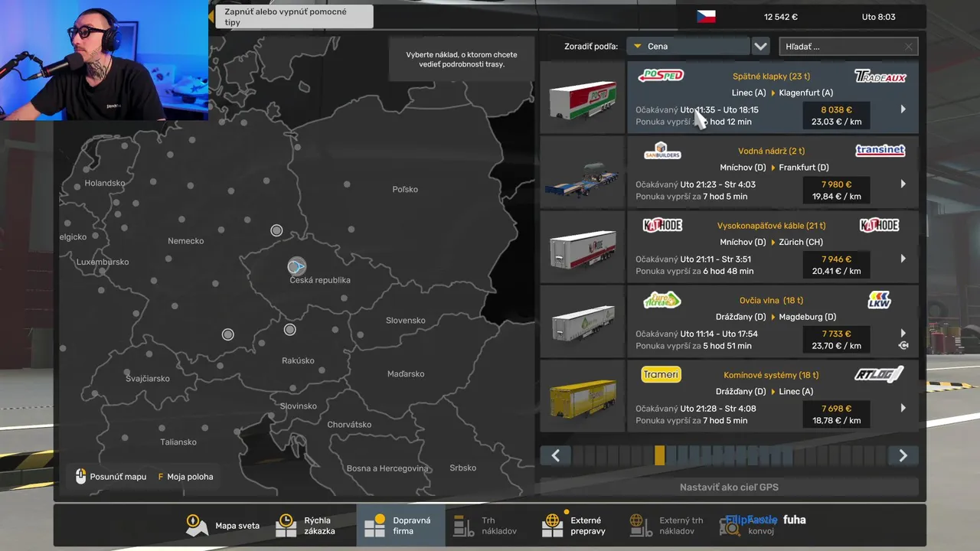Click the highlighted city marker in Rakúsko
The width and height of the screenshot is (980, 551).
coord(289,330)
